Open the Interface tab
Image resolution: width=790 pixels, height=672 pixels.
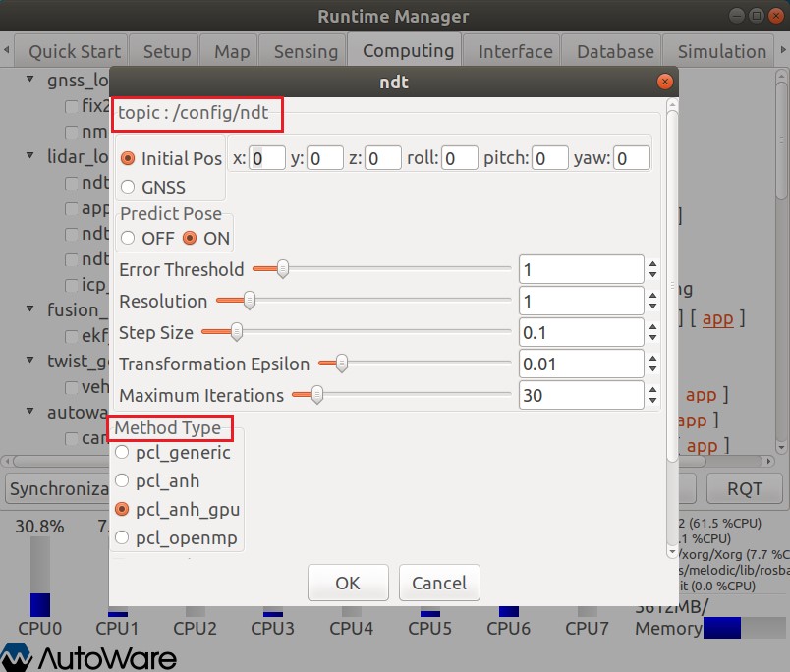tap(511, 51)
